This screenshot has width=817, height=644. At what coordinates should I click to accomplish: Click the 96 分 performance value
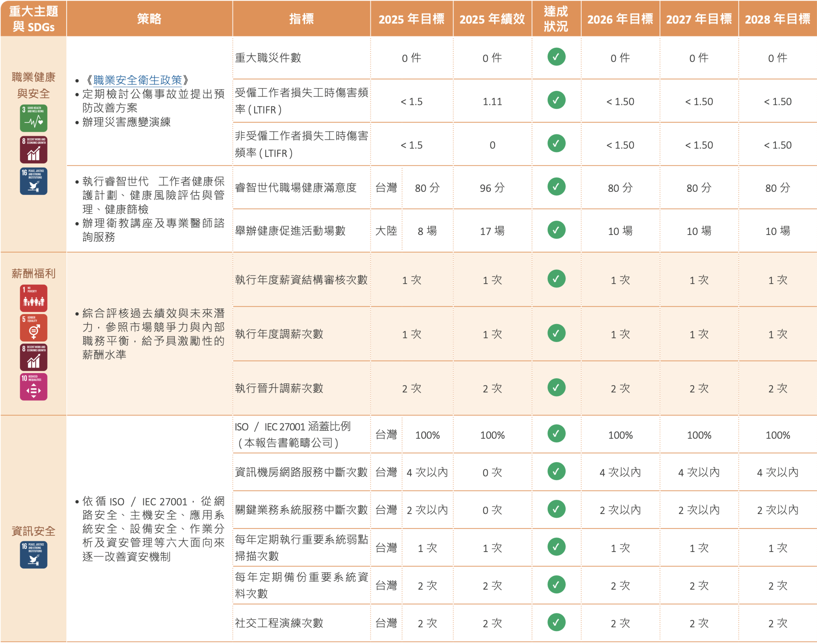(492, 188)
